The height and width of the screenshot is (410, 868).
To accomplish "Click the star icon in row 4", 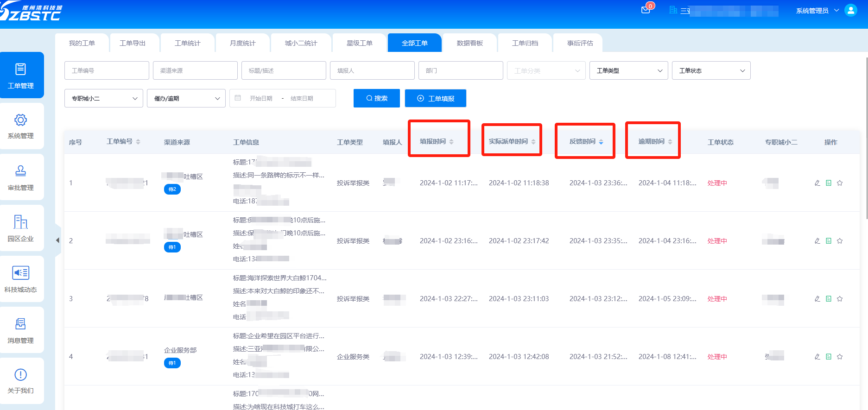I will (x=840, y=357).
